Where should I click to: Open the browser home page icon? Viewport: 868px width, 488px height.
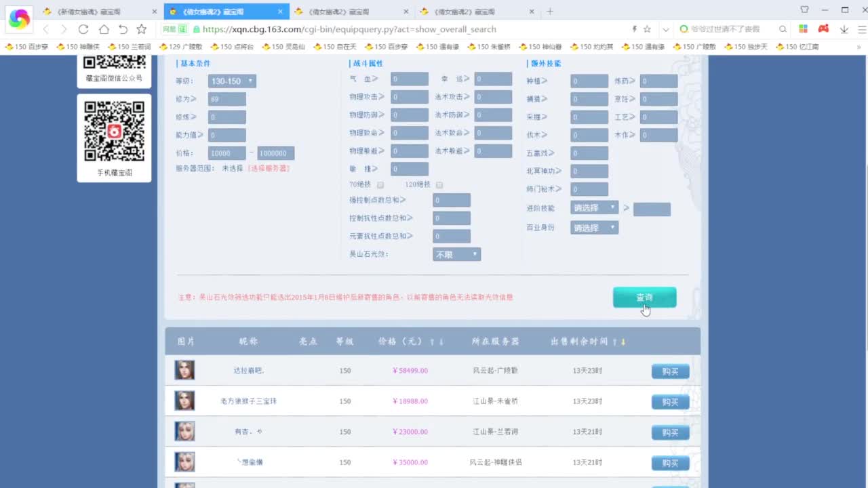pyautogui.click(x=104, y=29)
